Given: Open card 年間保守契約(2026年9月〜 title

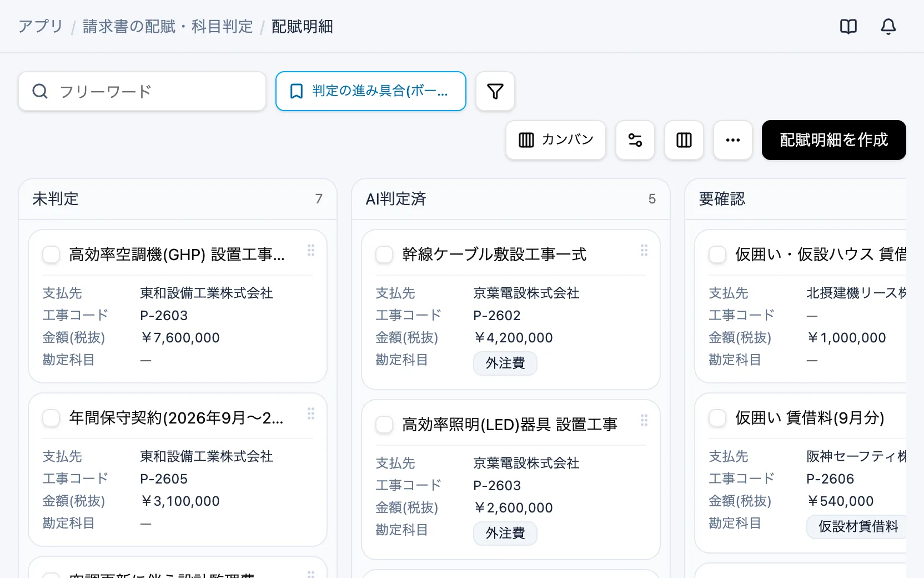Looking at the screenshot, I should click(x=176, y=418).
